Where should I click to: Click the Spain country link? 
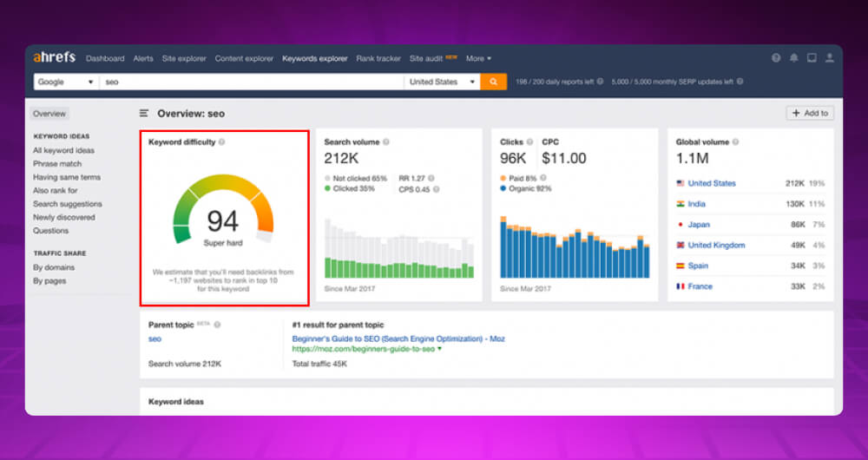(698, 266)
